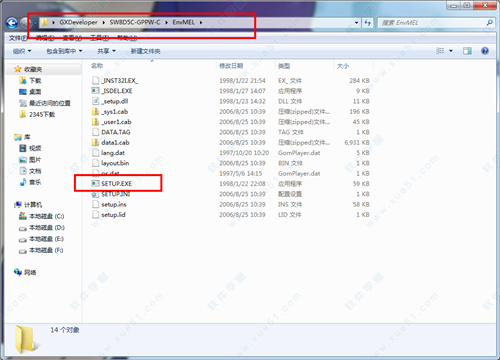Viewport: 500px width, 360px height.
Task: Select 文档 library in sidebar
Action: pyautogui.click(x=35, y=171)
